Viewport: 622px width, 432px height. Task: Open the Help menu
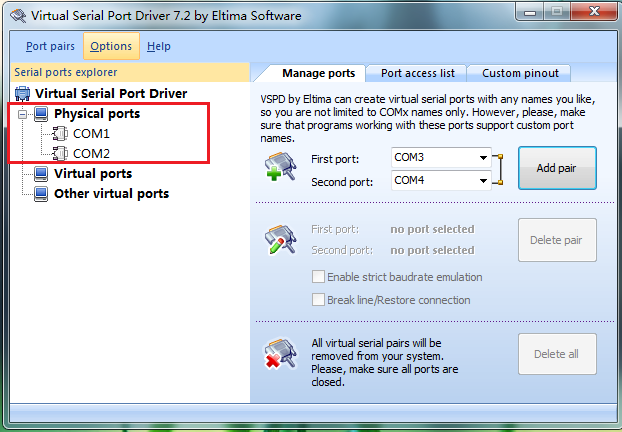pos(159,46)
